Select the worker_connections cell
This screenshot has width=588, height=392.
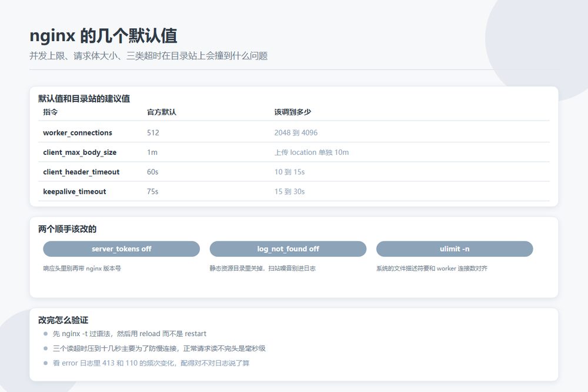(x=78, y=132)
